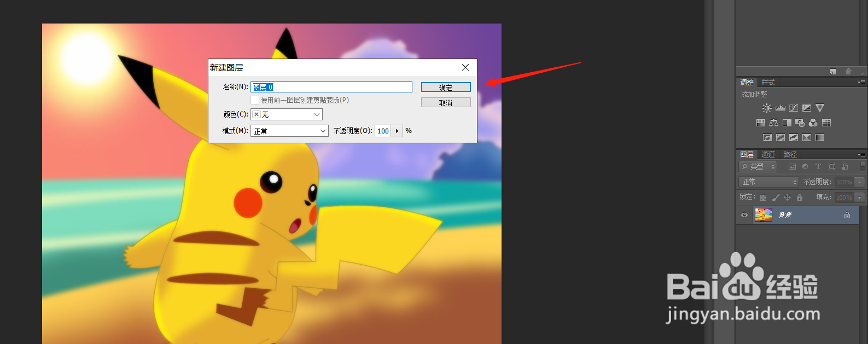Open the Layers panel flyout menu
Screen dimensions: 868x344
click(861, 155)
